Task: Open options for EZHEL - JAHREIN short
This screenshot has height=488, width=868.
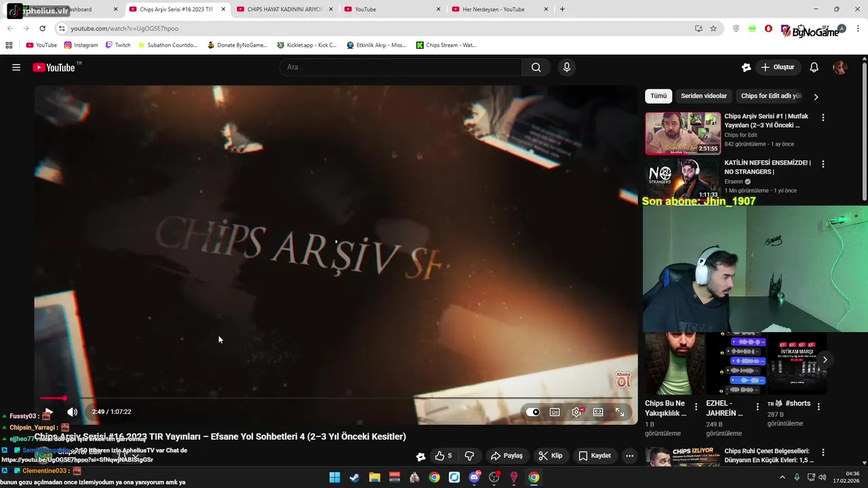Action: 757,407
